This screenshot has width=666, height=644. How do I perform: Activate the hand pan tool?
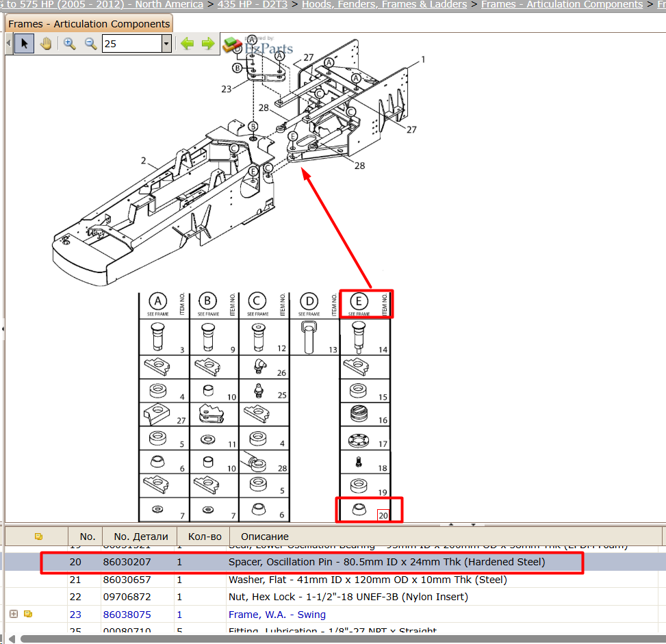tap(46, 43)
